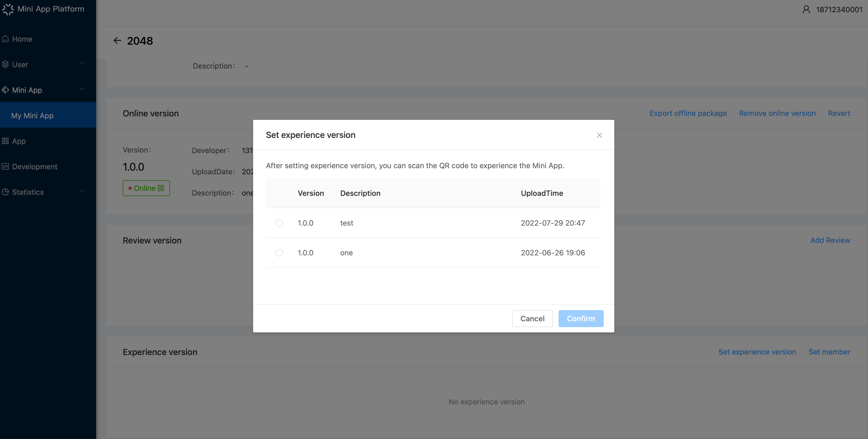
Task: Click the Cancel button in dialog
Action: point(532,319)
